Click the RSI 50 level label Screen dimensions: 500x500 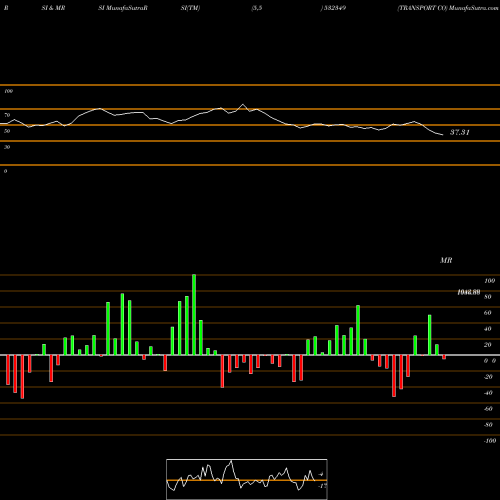coord(7,131)
